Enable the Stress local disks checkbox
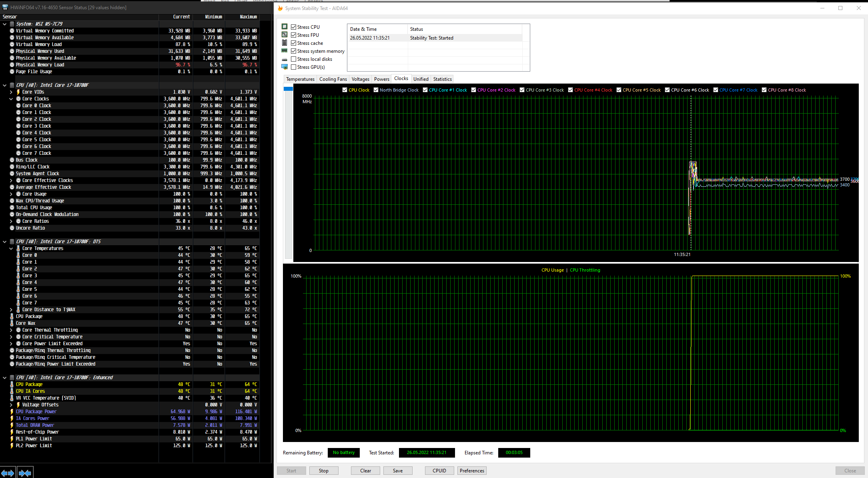This screenshot has width=868, height=478. tap(294, 59)
